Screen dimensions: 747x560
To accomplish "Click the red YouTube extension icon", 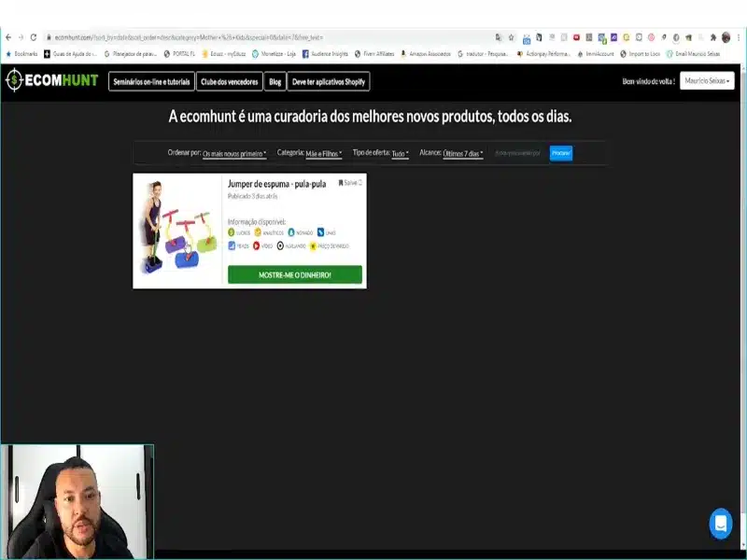I will pos(576,37).
